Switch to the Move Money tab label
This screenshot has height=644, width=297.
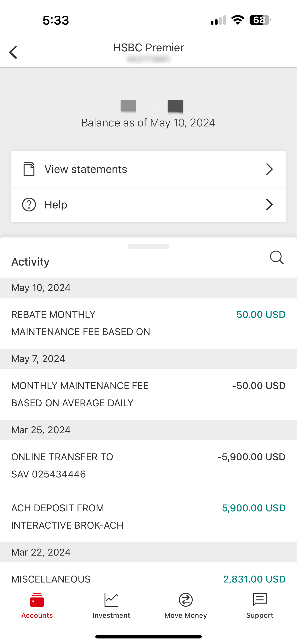click(186, 615)
